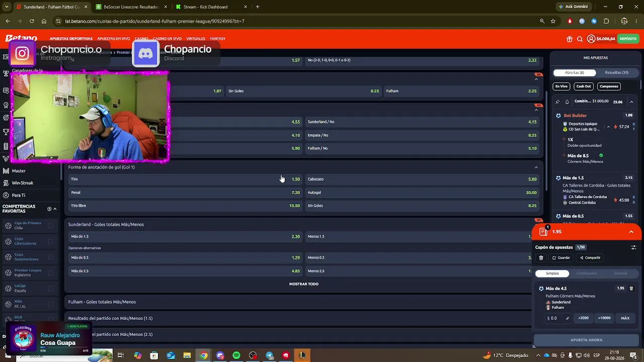Image resolution: width=644 pixels, height=362 pixels.
Task: Add +2000 to the stake
Action: (583, 318)
